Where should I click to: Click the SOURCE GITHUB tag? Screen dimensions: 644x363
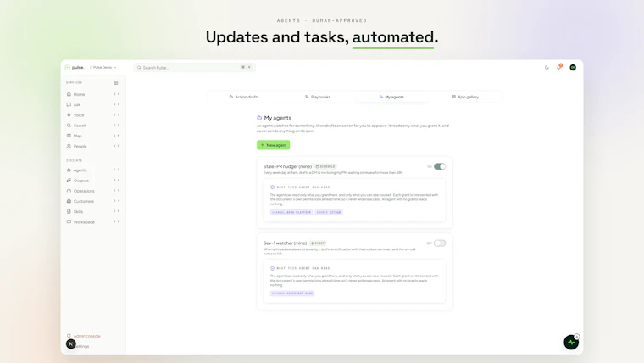point(329,212)
